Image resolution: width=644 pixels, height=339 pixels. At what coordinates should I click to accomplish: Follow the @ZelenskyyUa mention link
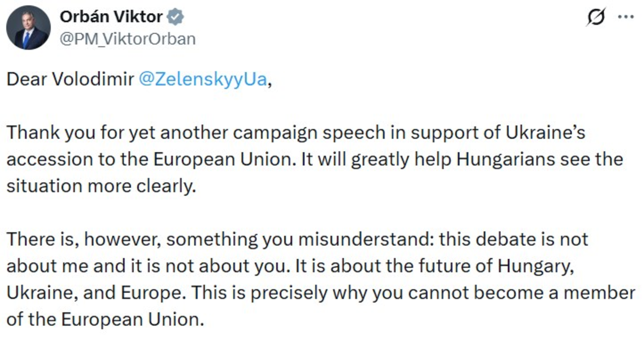point(203,80)
